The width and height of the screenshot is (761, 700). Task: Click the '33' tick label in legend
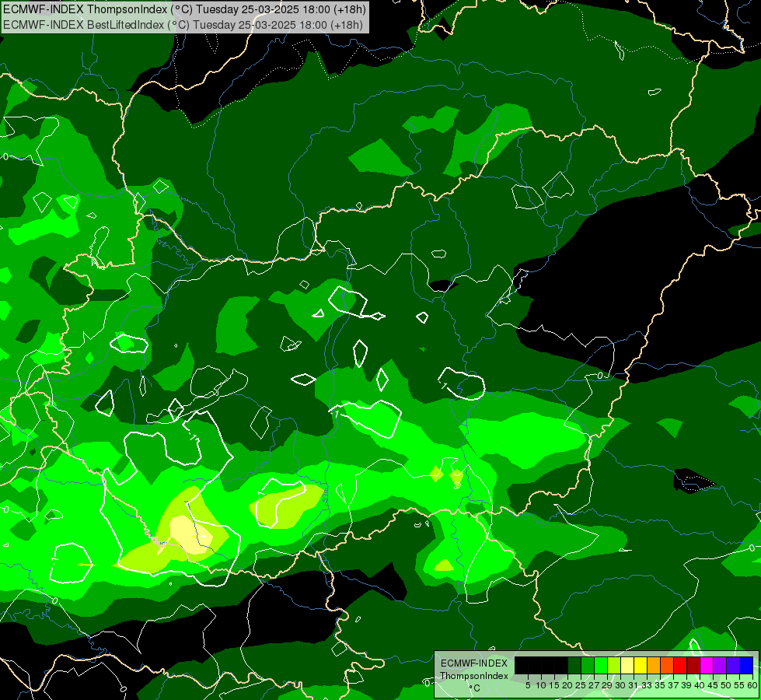(647, 685)
